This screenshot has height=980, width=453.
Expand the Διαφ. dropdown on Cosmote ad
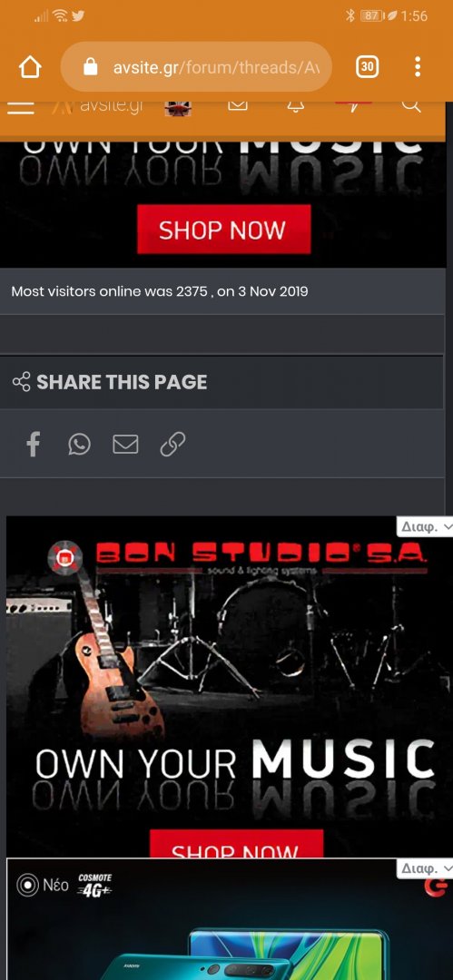425,868
